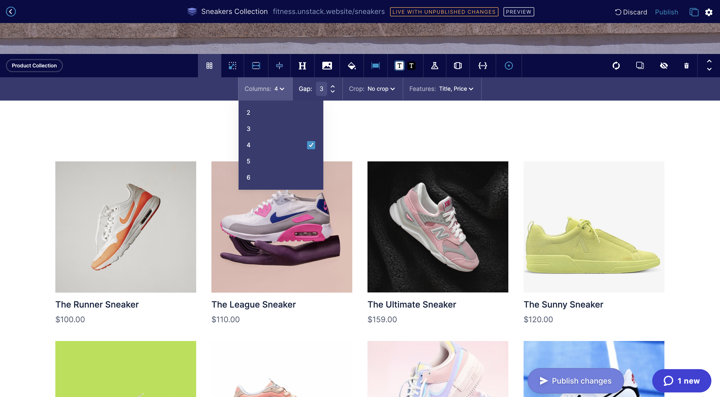The image size is (720, 397).
Task: Increase gap with stepper arrows
Action: pos(332,86)
